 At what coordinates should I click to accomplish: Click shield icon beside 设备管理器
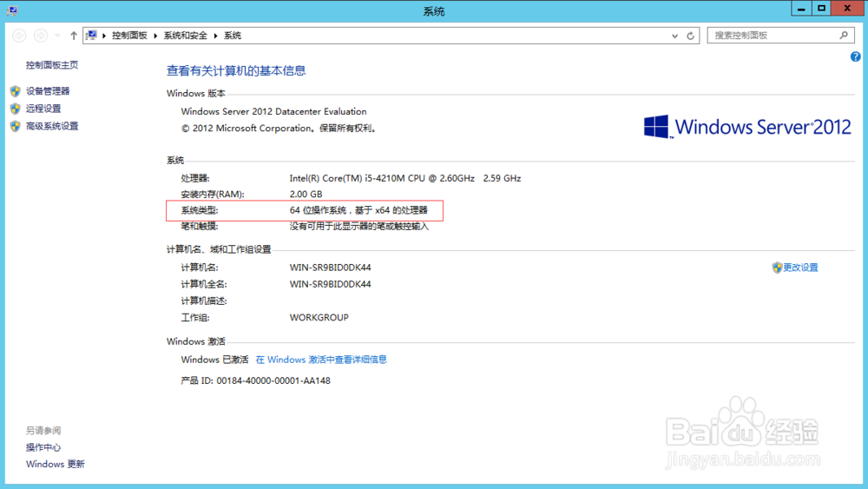[16, 91]
